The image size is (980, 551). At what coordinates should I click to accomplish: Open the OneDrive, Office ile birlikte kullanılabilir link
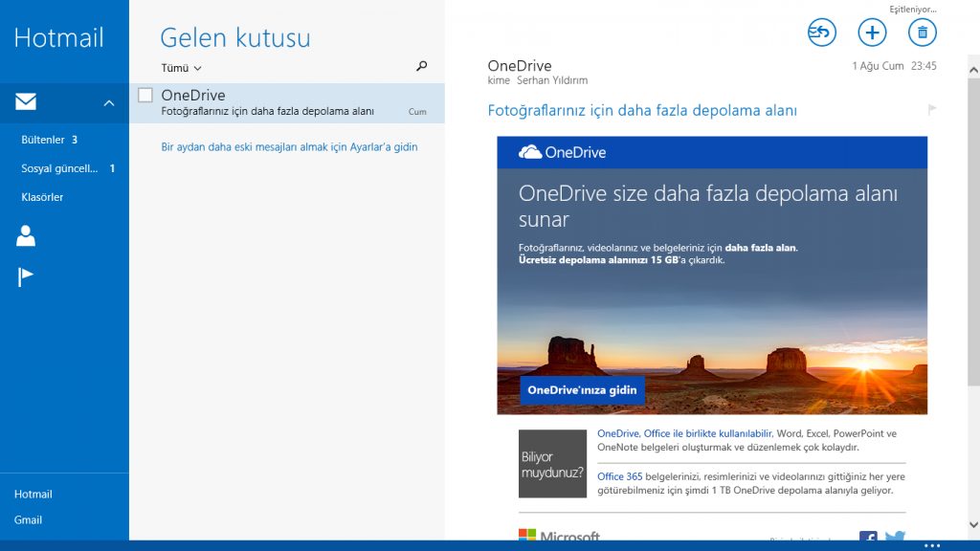(x=684, y=433)
